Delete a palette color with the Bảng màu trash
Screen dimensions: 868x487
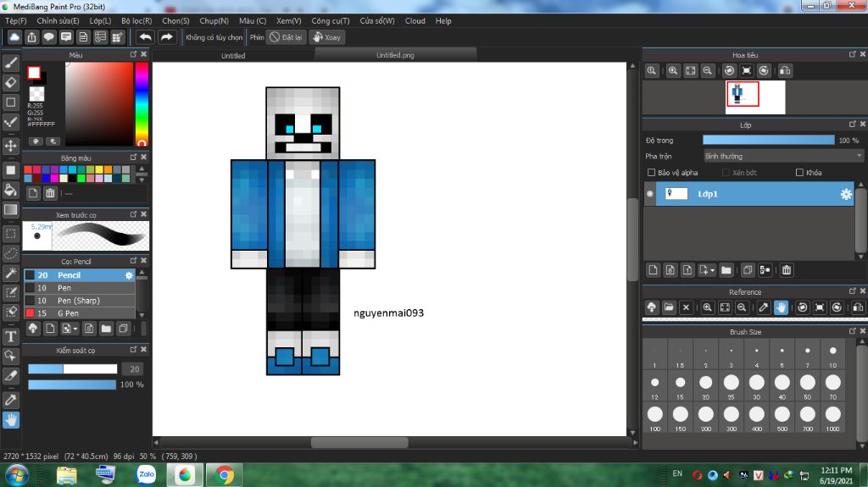50,193
